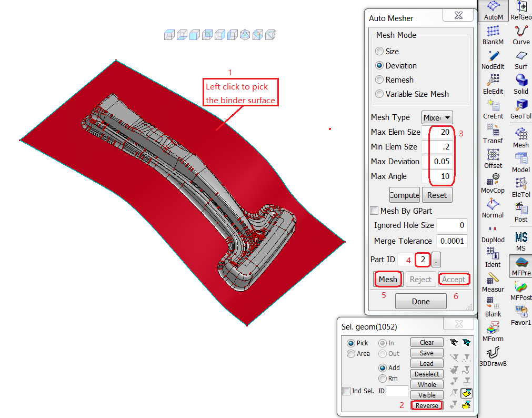
Task: Switch to the bottom view cube
Action: 182,35
